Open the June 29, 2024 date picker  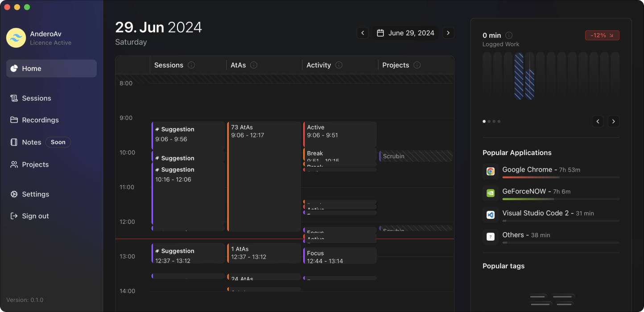pyautogui.click(x=405, y=33)
